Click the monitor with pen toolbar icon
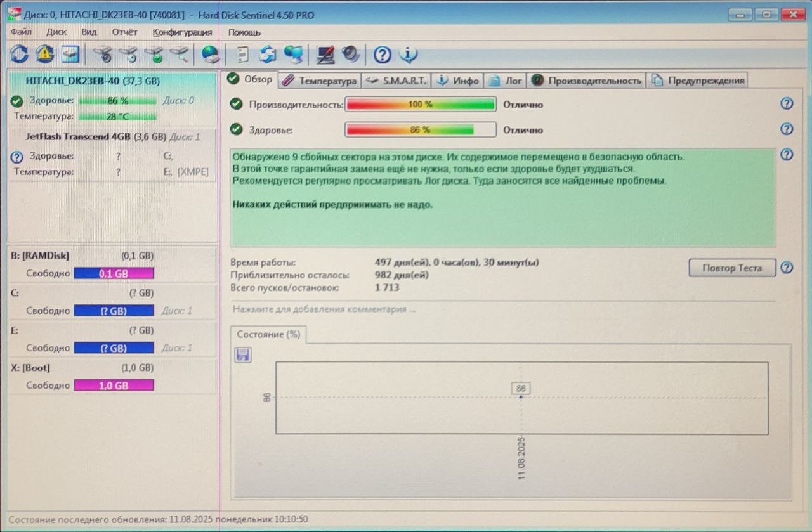The height and width of the screenshot is (532, 812). click(x=325, y=55)
